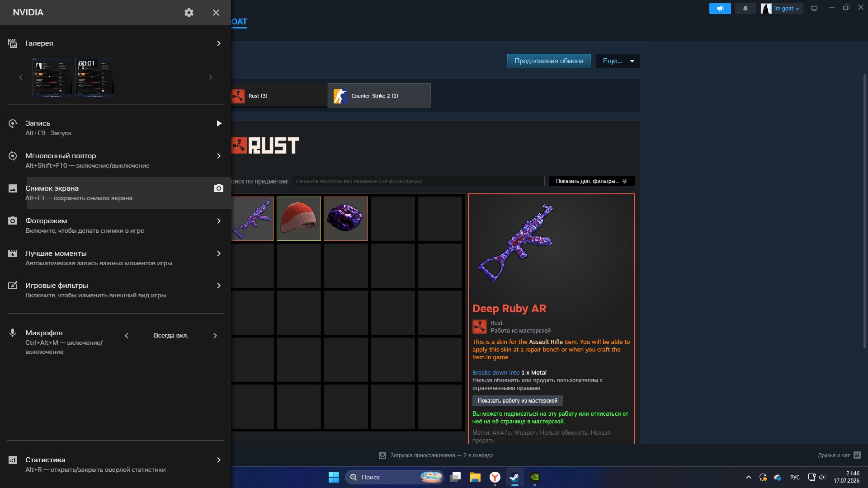Click the Мгновенный повтор icon

pyautogui.click(x=13, y=156)
